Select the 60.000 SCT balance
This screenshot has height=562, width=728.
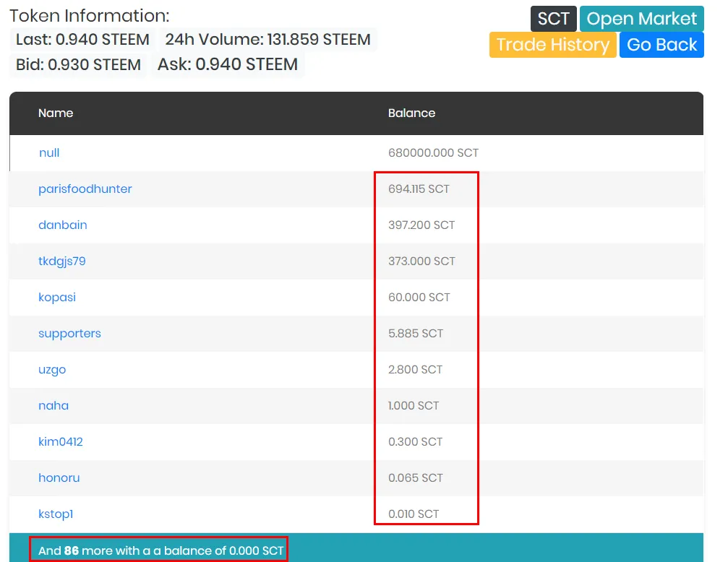[x=419, y=298]
